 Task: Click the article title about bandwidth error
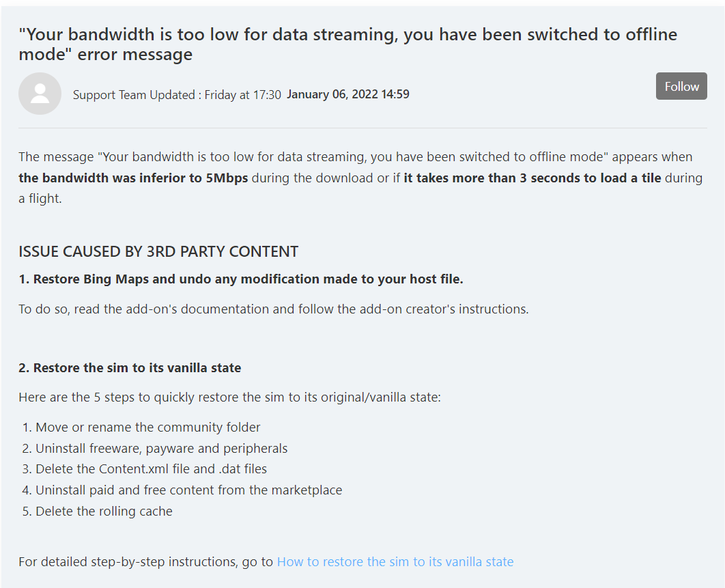[x=347, y=44]
